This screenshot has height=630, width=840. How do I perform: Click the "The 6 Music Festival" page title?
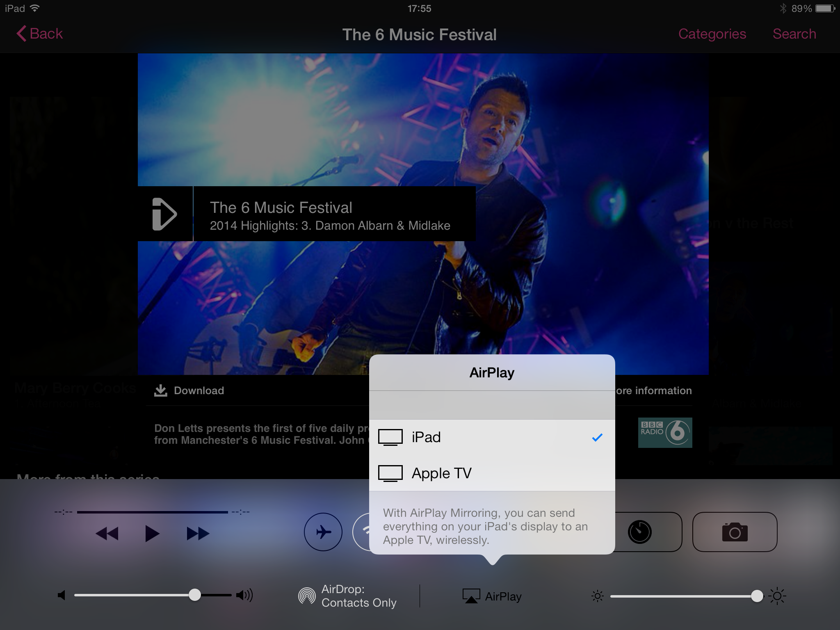point(419,34)
